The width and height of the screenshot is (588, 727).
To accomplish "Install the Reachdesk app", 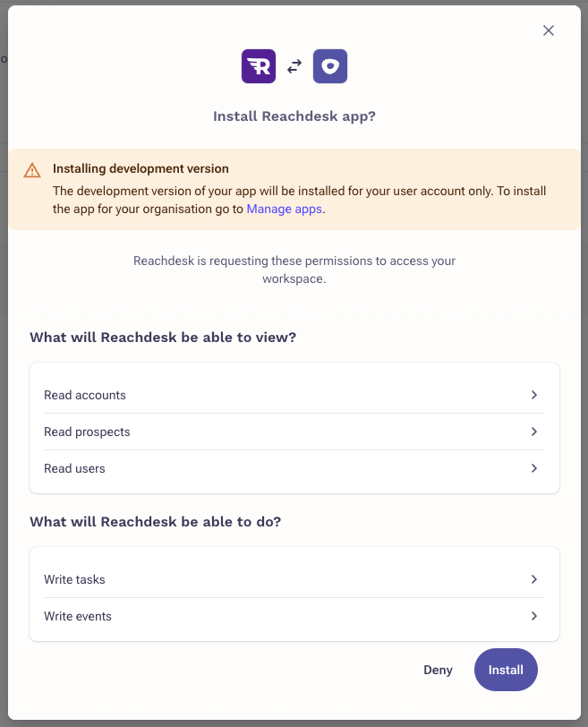I will [506, 669].
